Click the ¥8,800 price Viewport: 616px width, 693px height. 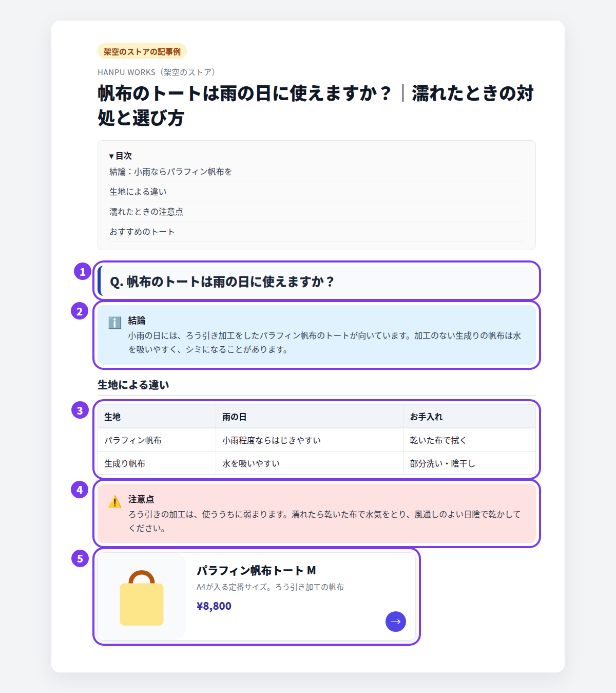[x=214, y=606]
